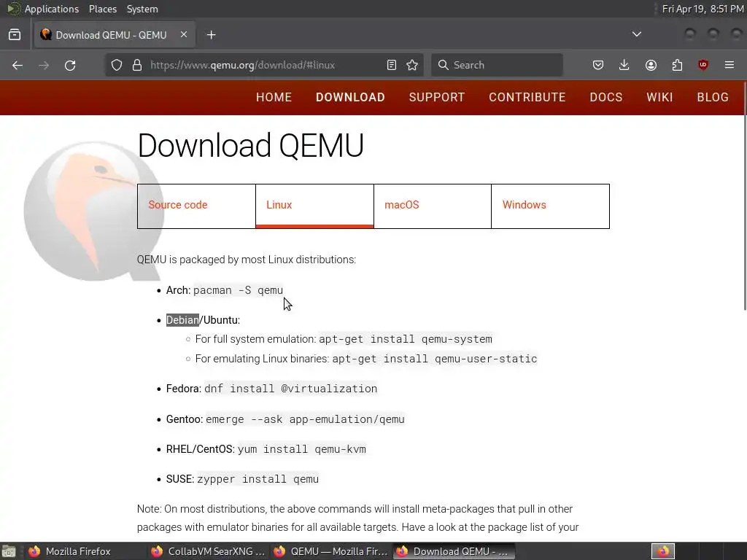747x560 pixels.
Task: Toggle reader view icon in address bar
Action: pyautogui.click(x=392, y=65)
